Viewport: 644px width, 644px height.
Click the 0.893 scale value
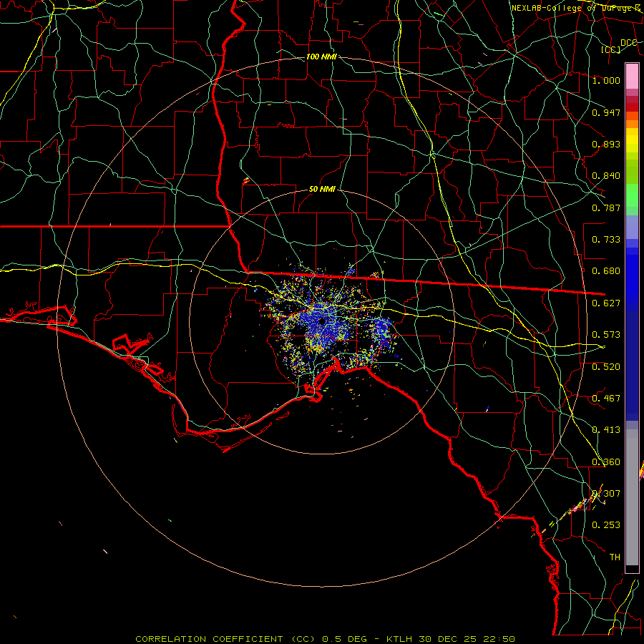[606, 144]
